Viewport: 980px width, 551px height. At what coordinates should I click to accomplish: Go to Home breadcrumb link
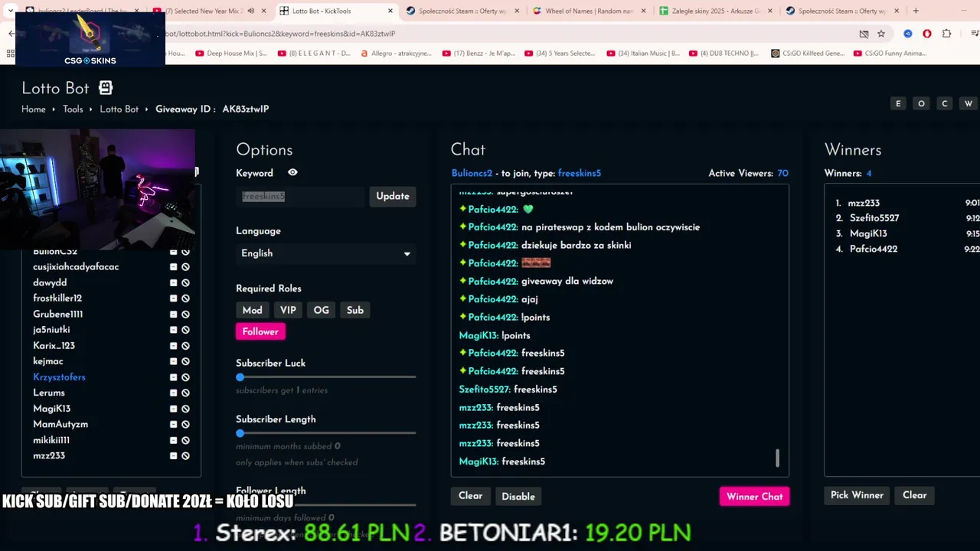(x=34, y=109)
